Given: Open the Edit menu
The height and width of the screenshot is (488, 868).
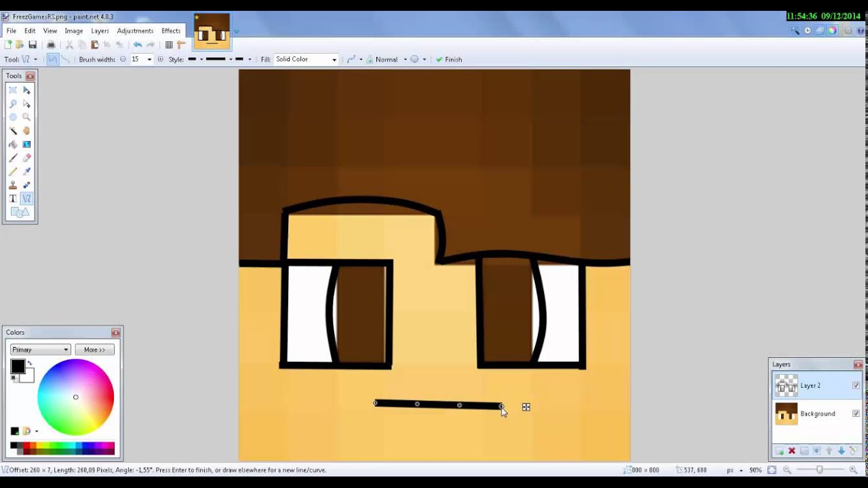Looking at the screenshot, I should [30, 30].
